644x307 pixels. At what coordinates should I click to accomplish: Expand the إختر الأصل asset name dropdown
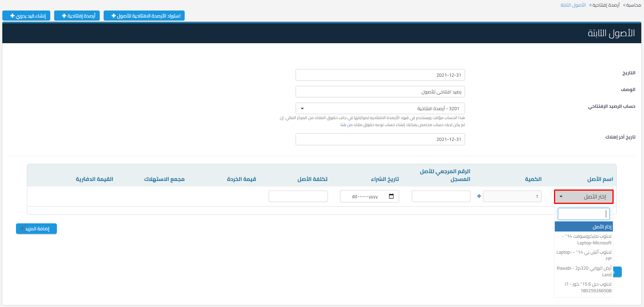click(583, 197)
